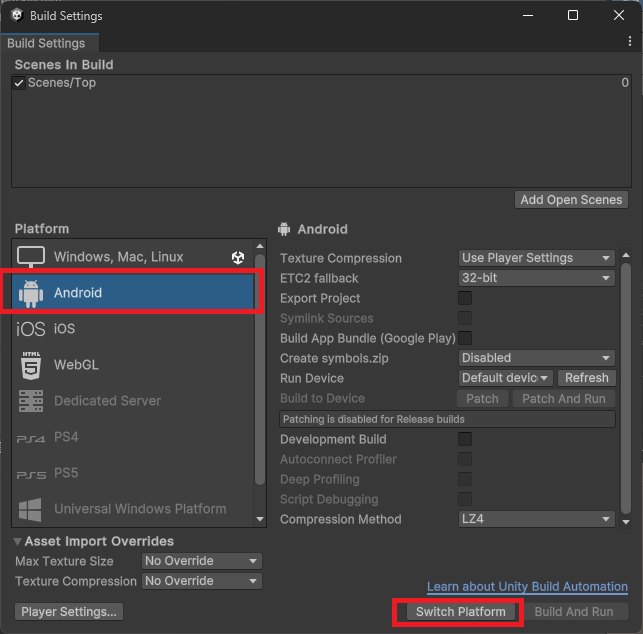The image size is (643, 634).
Task: Click the PS4 logo icon
Action: click(x=31, y=439)
